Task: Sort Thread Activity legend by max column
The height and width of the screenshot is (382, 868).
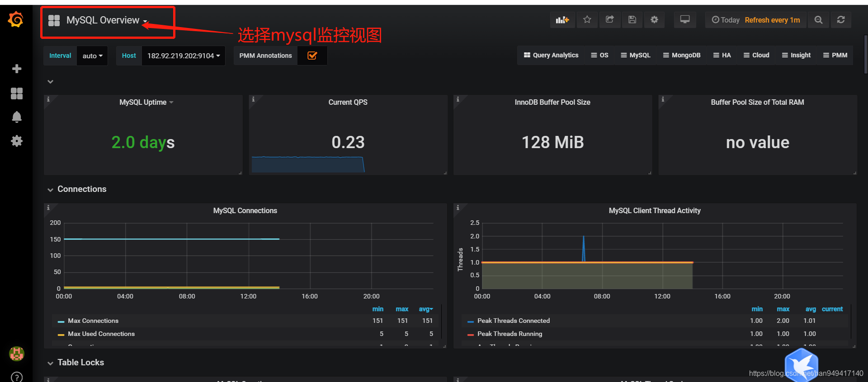Action: tap(783, 309)
